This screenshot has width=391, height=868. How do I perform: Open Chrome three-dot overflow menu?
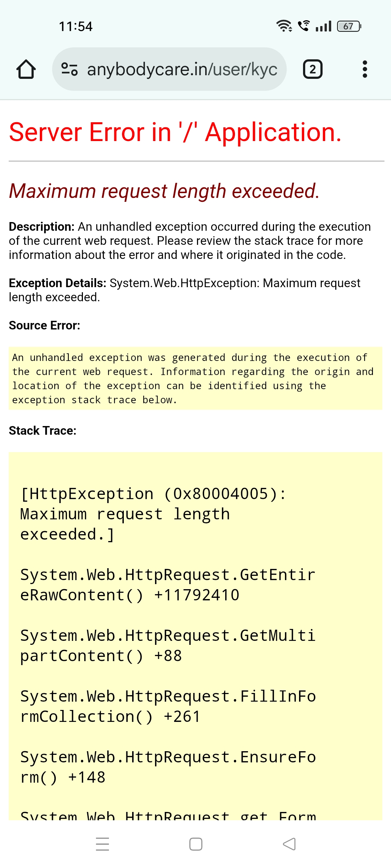[365, 69]
